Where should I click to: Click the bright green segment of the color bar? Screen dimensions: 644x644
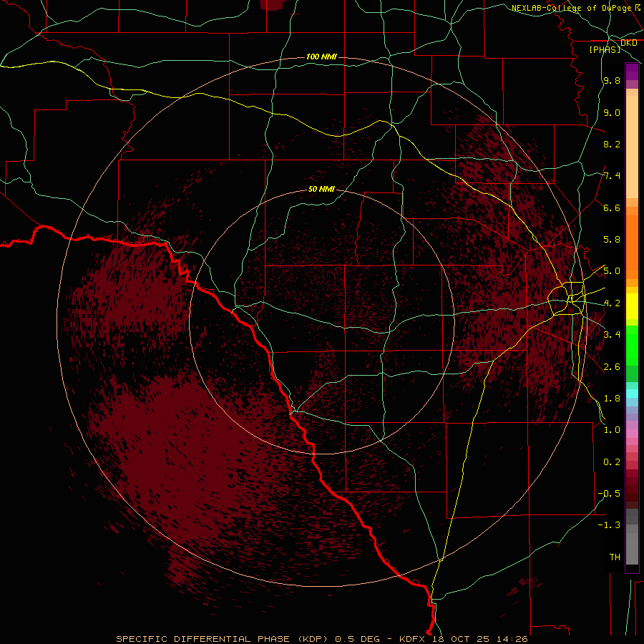click(x=632, y=346)
